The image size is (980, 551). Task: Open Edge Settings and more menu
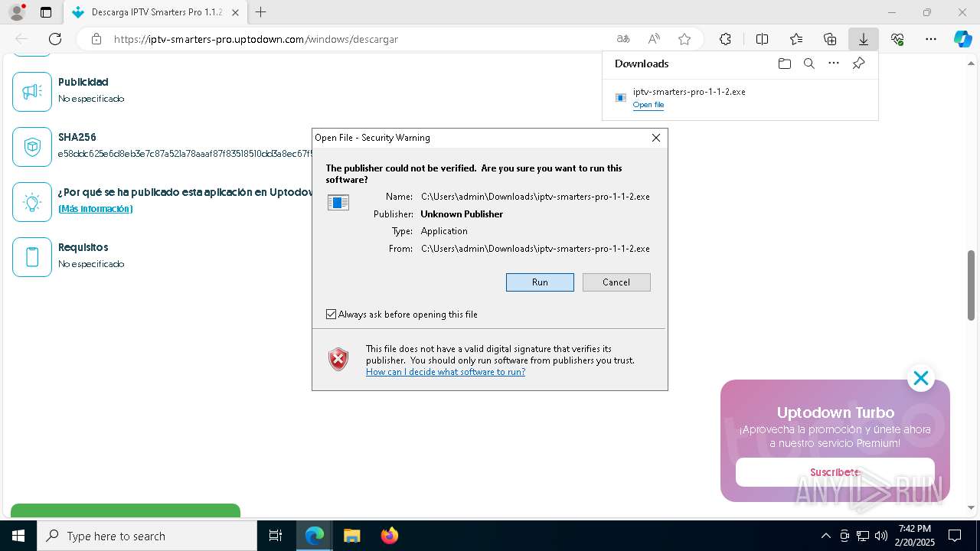931,39
